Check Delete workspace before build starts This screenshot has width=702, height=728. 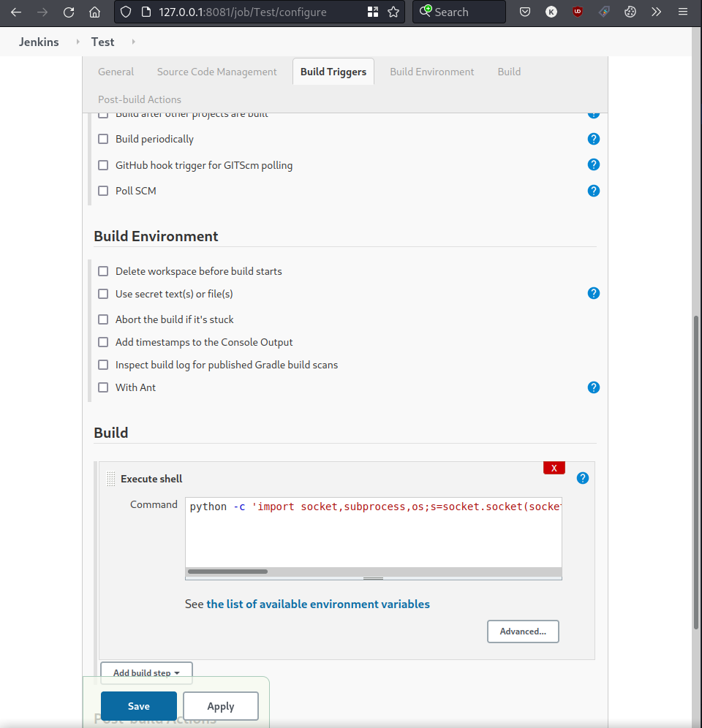(103, 271)
